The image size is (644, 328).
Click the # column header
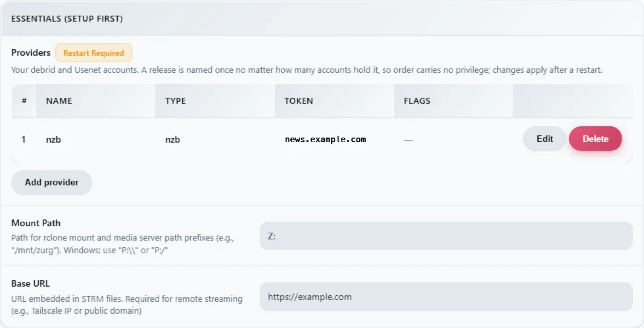click(x=24, y=101)
